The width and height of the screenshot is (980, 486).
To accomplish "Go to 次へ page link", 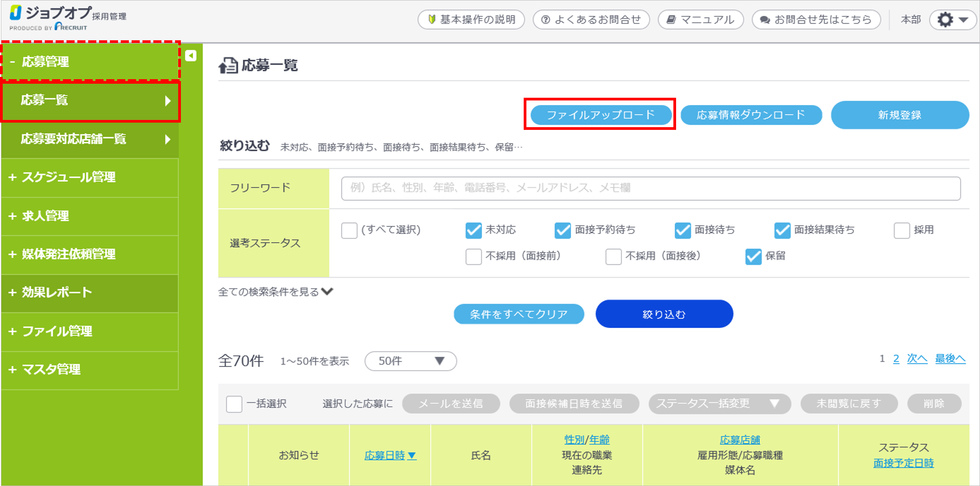I will coord(917,359).
